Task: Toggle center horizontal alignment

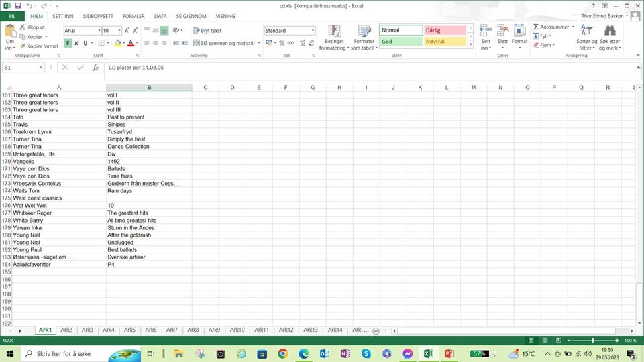Action: (x=155, y=43)
